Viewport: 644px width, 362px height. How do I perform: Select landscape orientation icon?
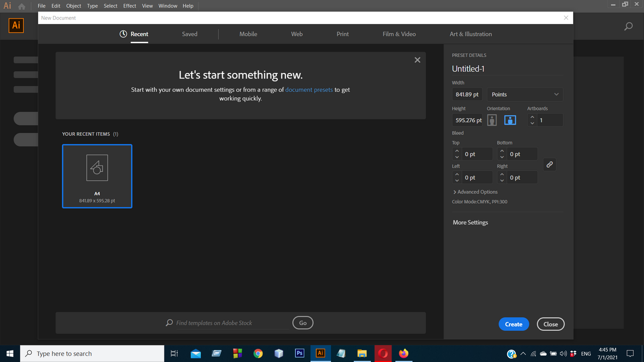tap(510, 120)
